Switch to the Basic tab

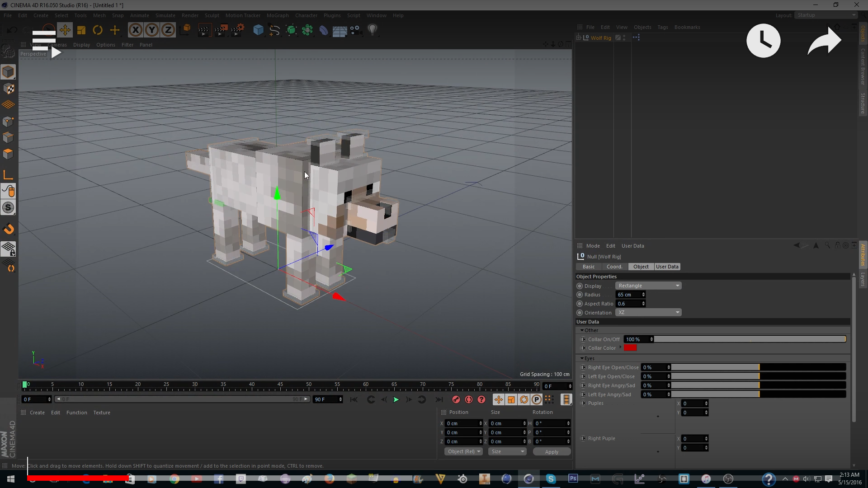[589, 267]
